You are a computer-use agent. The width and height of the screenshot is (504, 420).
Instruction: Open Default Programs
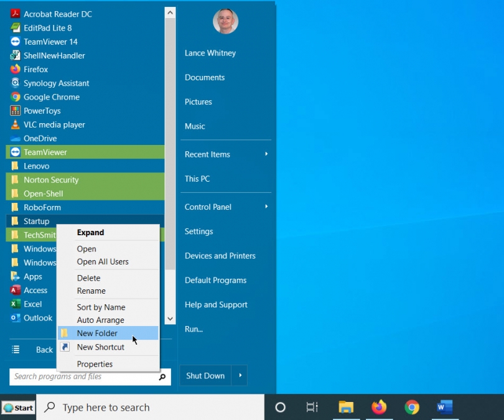[x=216, y=280]
